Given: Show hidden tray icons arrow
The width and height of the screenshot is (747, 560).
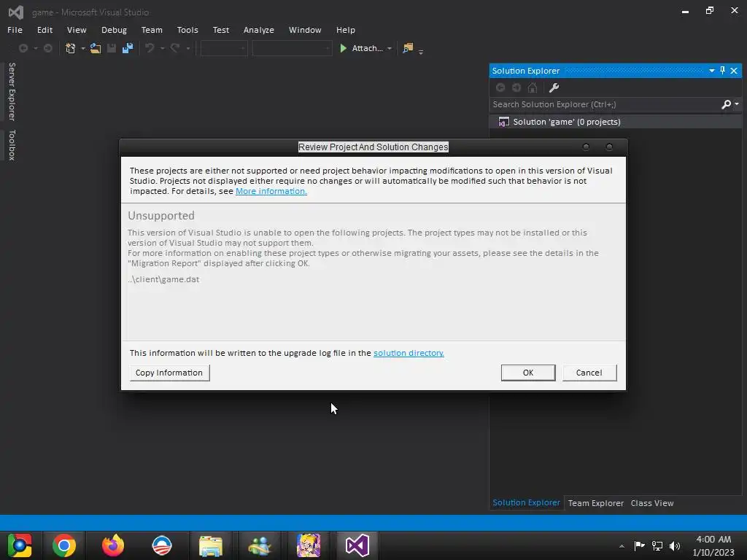Looking at the screenshot, I should 622,546.
